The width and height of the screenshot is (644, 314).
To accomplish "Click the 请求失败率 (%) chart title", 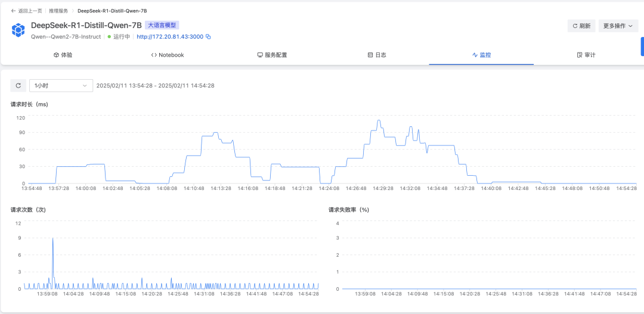I will click(x=349, y=209).
